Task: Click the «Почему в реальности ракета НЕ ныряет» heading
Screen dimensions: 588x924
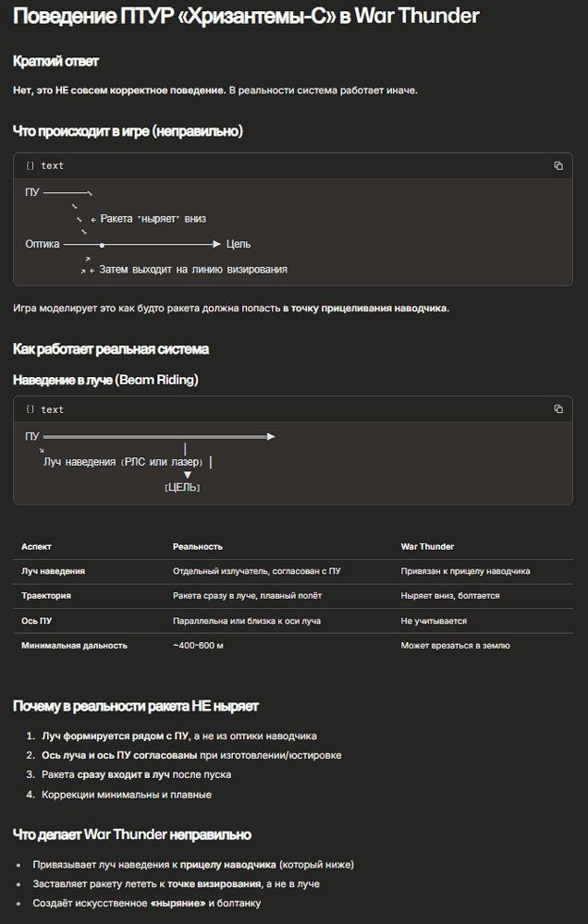Action: coord(135,706)
